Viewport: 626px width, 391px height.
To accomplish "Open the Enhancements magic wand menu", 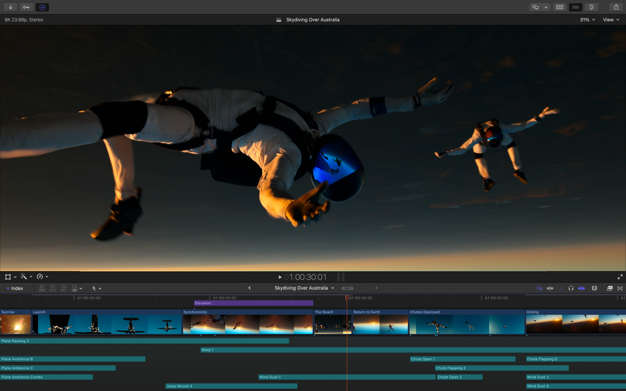I will pyautogui.click(x=26, y=276).
